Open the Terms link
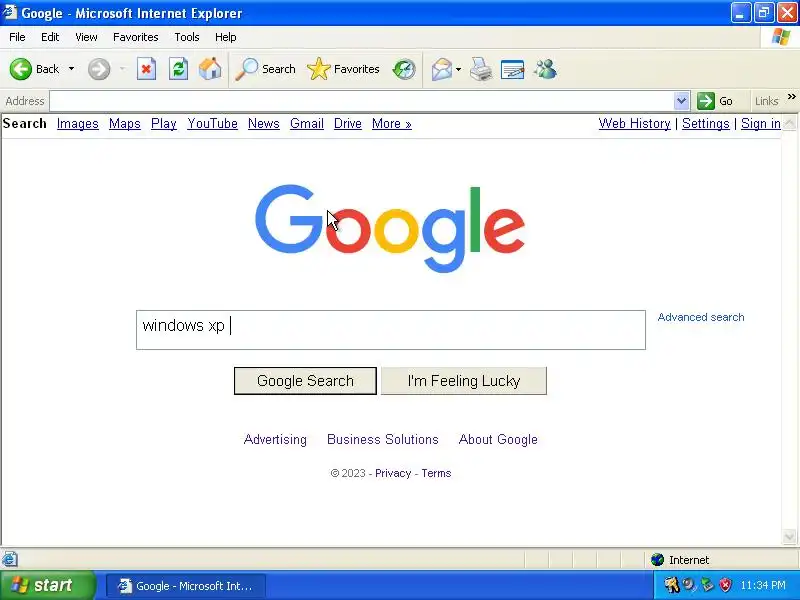 point(436,473)
